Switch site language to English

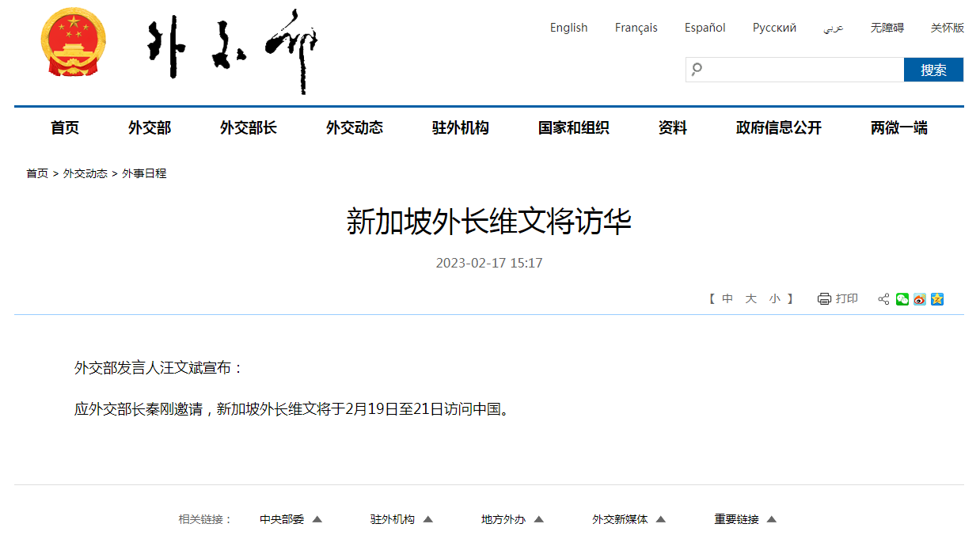click(x=568, y=27)
